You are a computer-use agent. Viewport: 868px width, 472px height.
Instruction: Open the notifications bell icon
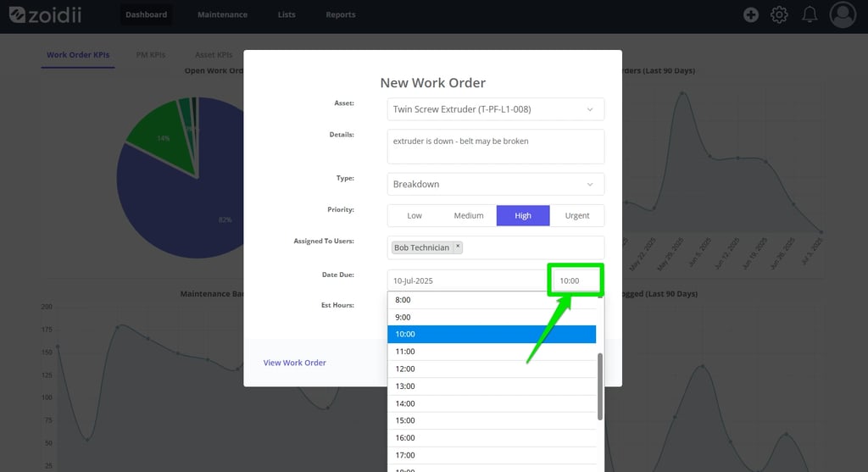point(810,15)
